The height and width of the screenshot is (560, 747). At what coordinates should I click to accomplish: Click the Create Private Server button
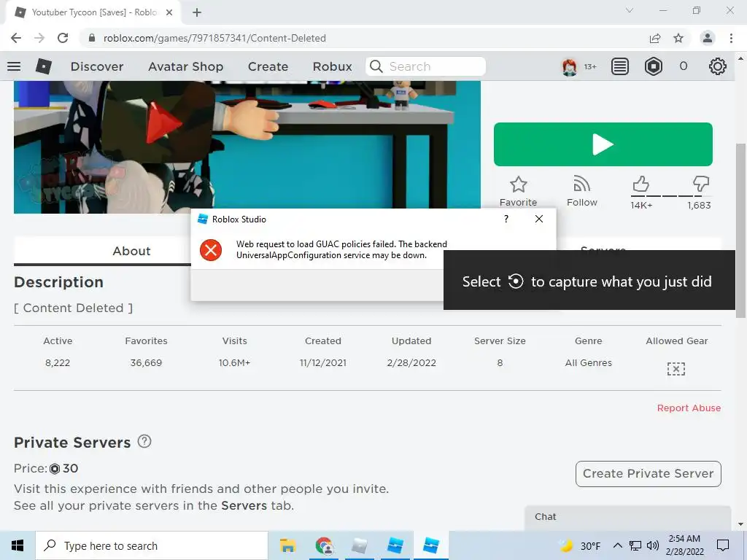click(648, 474)
